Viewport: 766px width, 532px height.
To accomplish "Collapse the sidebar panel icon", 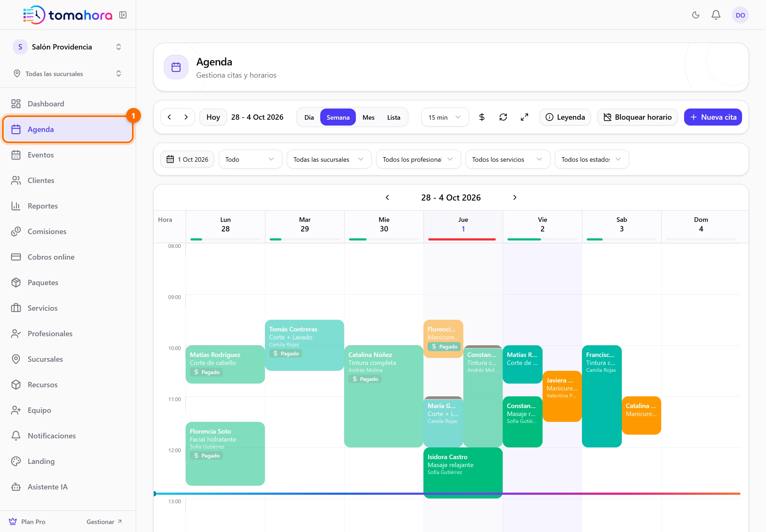I will coord(123,15).
